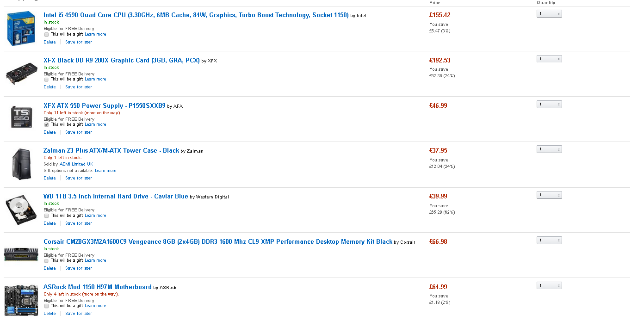Click the WD 1TB hard drive picture
This screenshot has height=321, width=644.
(21, 210)
